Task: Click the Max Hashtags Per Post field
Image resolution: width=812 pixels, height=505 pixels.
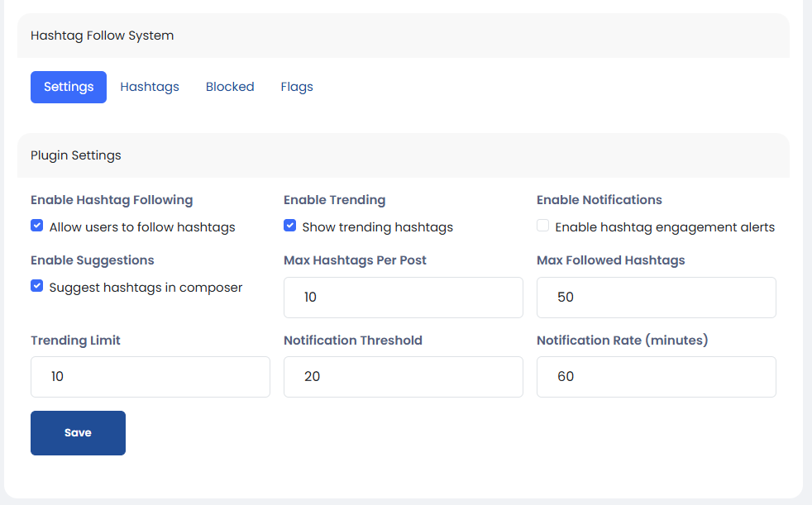Action: (x=403, y=298)
